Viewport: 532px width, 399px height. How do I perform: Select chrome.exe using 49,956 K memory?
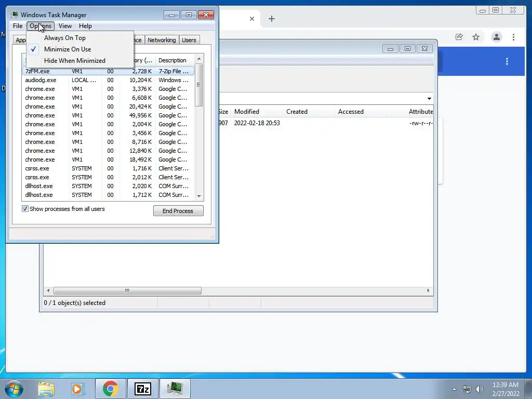[108, 115]
